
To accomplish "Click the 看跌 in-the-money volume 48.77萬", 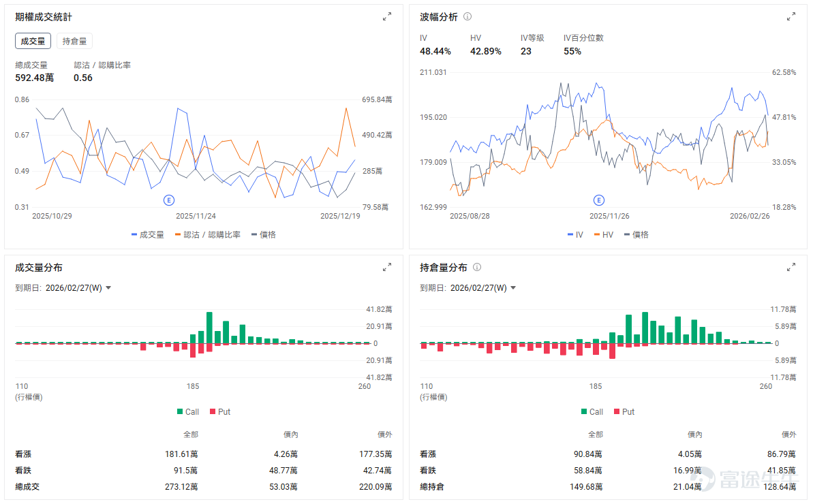I will [x=283, y=471].
